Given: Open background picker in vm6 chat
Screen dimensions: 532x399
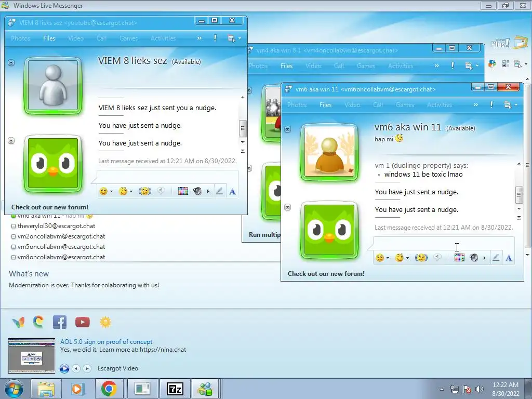Looking at the screenshot, I should pyautogui.click(x=459, y=258).
